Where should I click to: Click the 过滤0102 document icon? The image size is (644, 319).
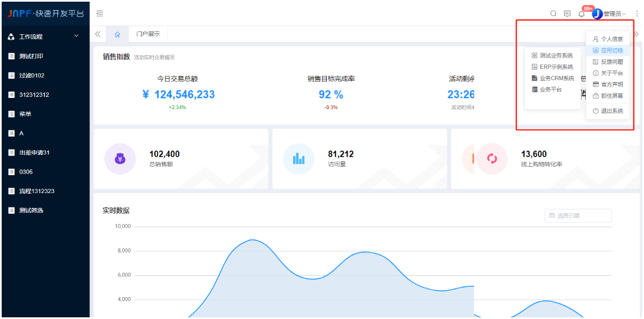click(x=12, y=76)
